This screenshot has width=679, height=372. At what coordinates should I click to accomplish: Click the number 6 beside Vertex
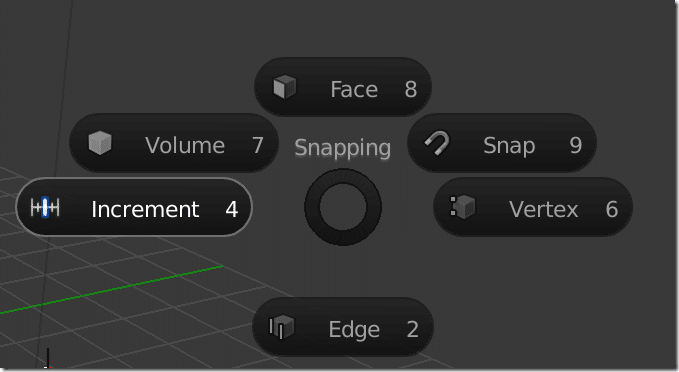611,209
